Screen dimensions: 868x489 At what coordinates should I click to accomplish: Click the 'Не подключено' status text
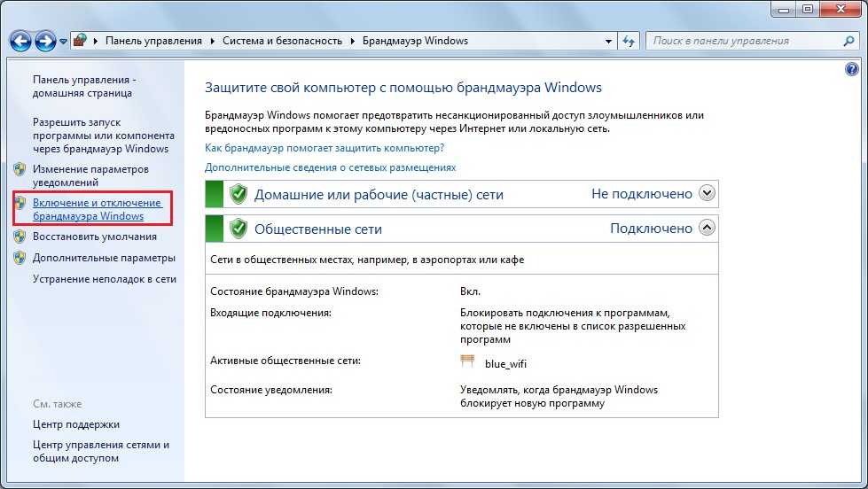point(642,194)
